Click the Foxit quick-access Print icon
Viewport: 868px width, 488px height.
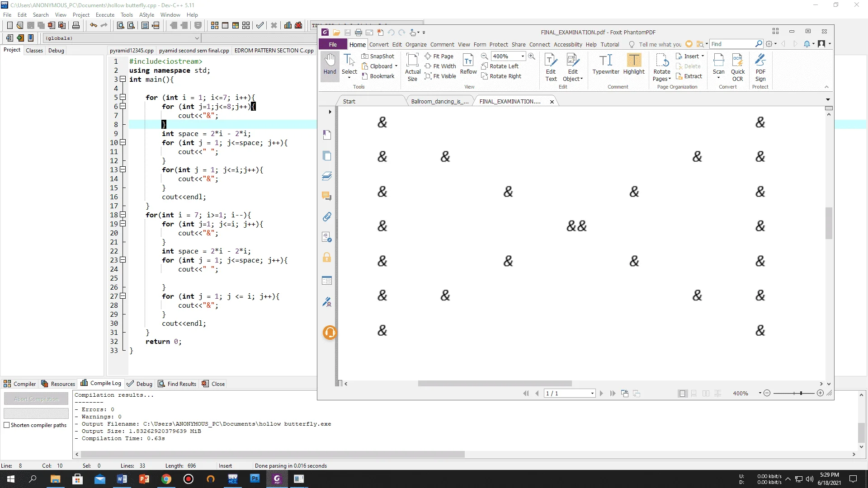point(359,32)
